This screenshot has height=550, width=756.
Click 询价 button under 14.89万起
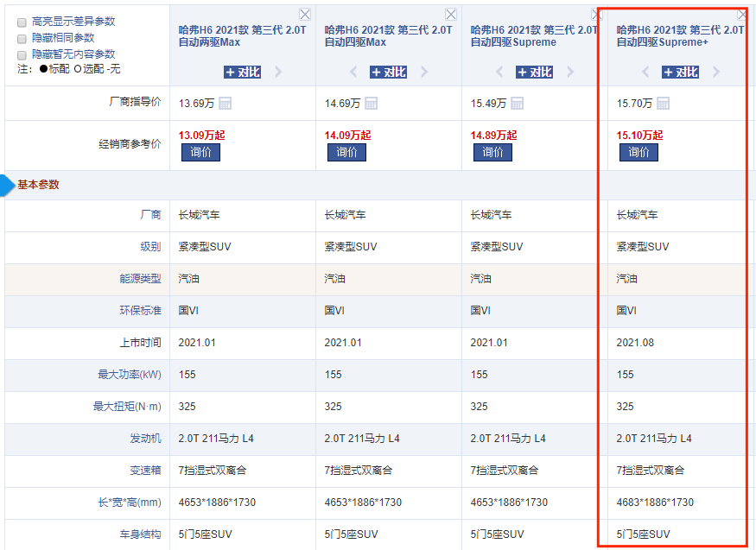[492, 152]
